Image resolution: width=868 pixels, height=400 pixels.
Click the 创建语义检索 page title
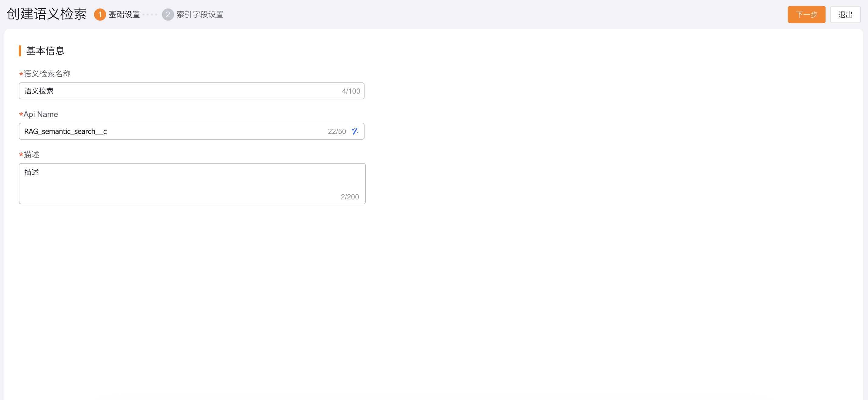46,14
